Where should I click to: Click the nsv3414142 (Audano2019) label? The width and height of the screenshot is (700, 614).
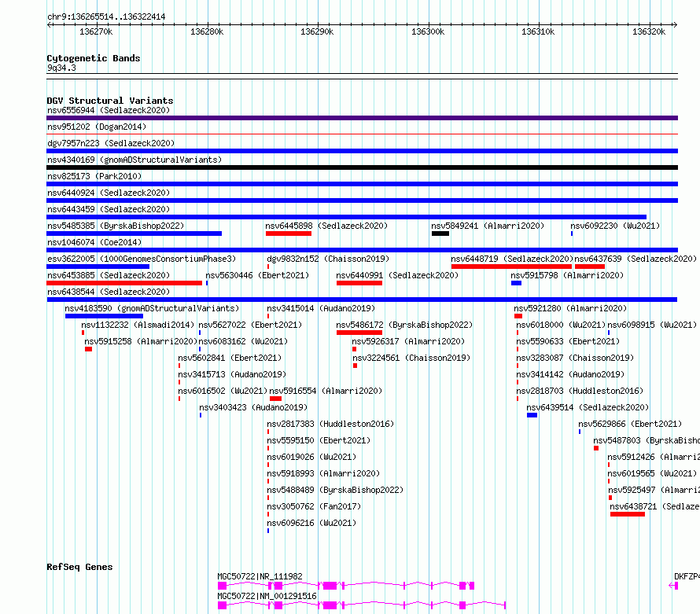(570, 374)
